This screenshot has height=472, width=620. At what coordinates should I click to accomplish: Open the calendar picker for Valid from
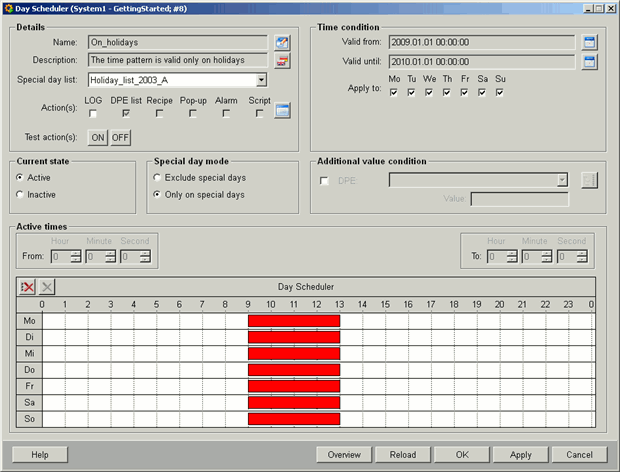(589, 43)
